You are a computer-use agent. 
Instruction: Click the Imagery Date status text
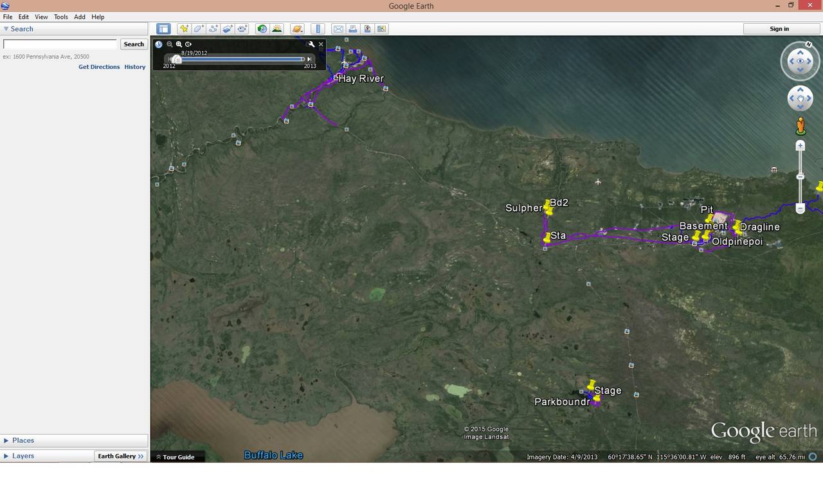coord(562,457)
